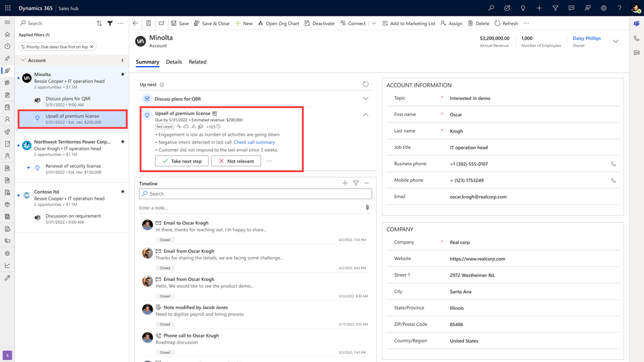Click the New command
The height and width of the screenshot is (362, 644).
click(x=243, y=23)
